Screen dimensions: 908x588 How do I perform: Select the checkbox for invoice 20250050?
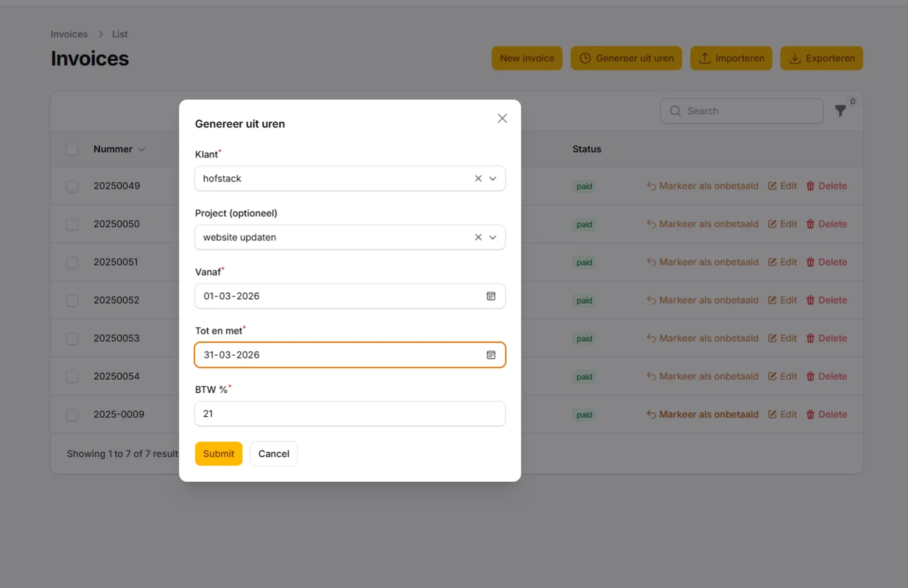pos(72,224)
